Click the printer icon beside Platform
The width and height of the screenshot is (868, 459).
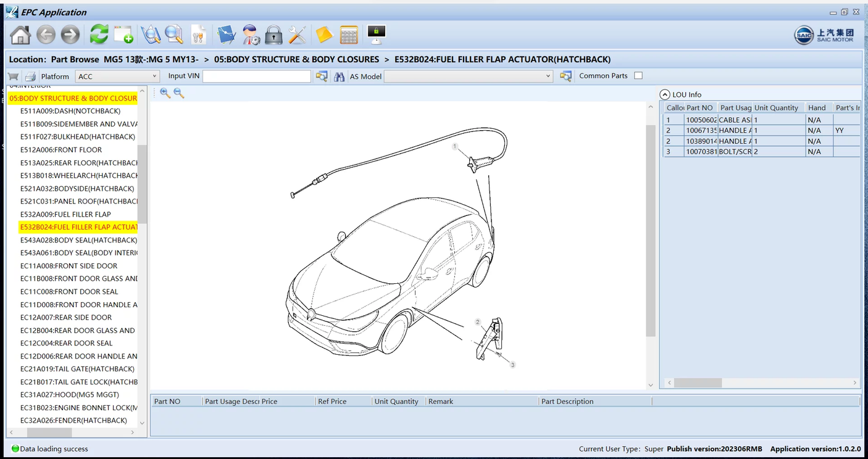30,76
